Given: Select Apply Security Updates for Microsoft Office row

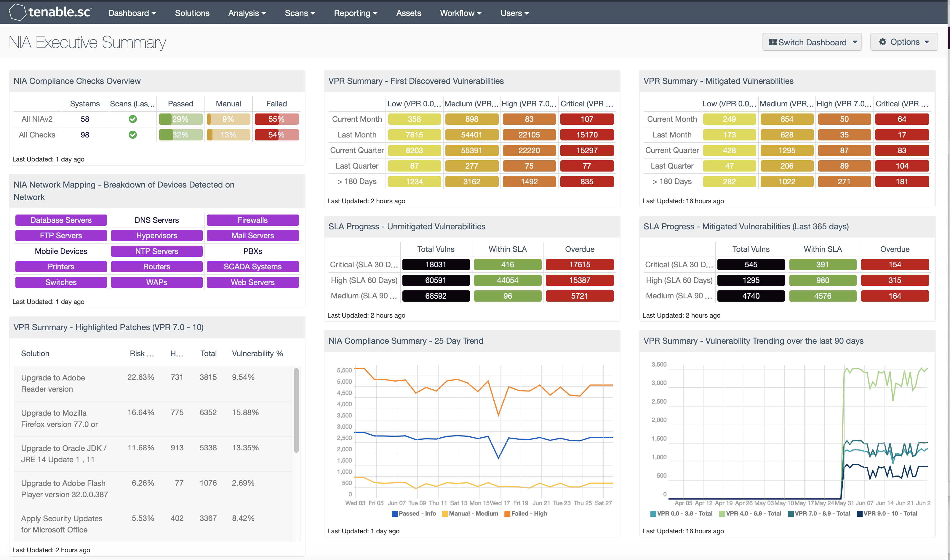Looking at the screenshot, I should coord(153,524).
